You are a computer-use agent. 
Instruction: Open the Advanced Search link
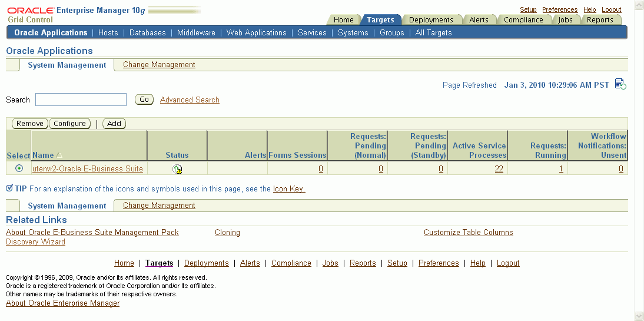click(x=190, y=100)
